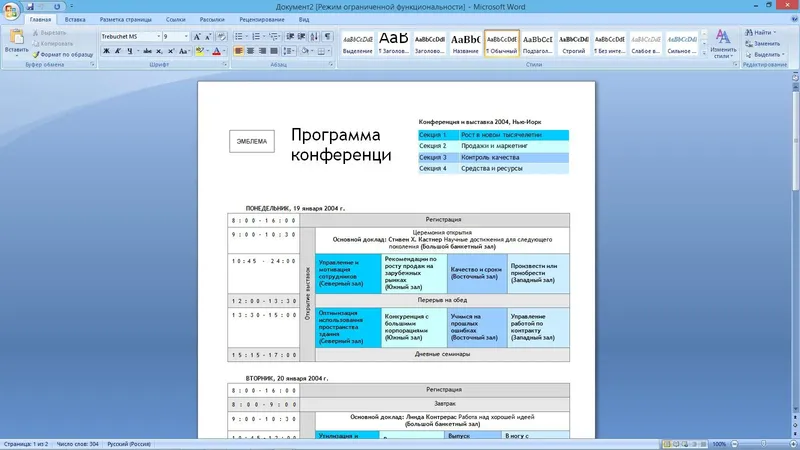This screenshot has height=450, width=800.
Task: Toggle left alignment button
Action: click(238, 51)
